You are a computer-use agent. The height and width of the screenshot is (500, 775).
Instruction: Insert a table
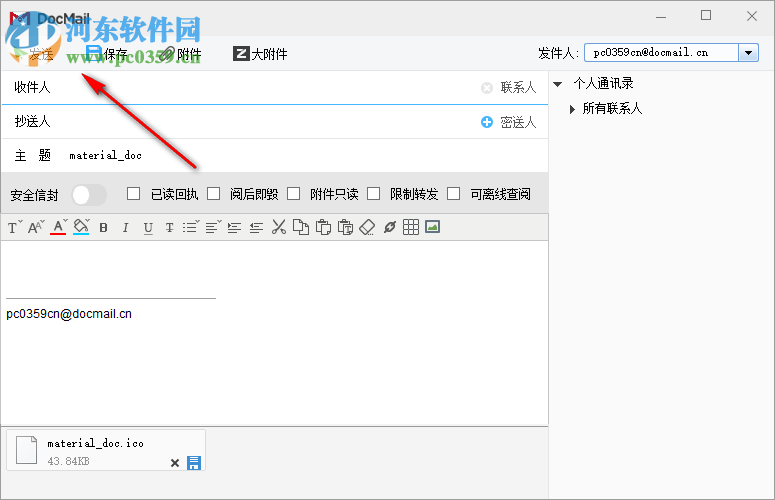411,227
